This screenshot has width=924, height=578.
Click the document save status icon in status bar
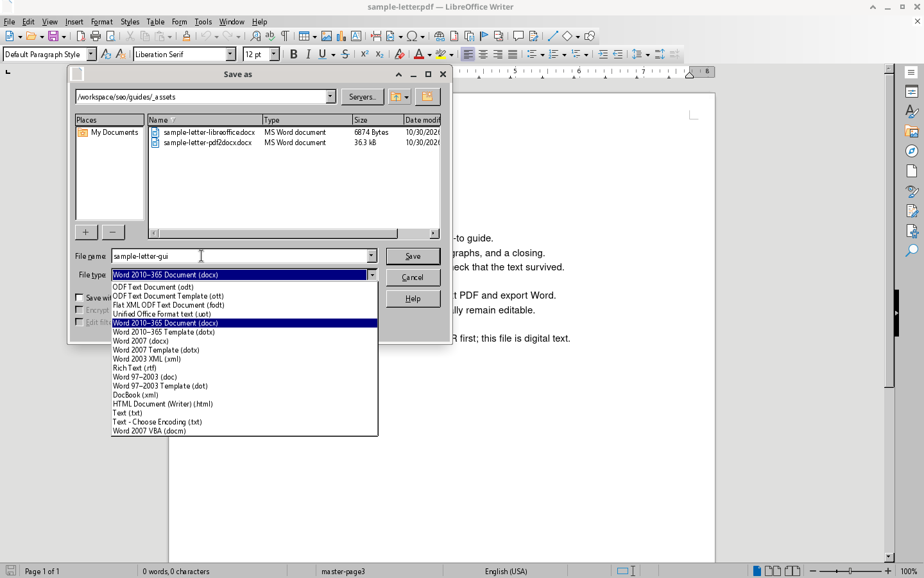pyautogui.click(x=10, y=571)
